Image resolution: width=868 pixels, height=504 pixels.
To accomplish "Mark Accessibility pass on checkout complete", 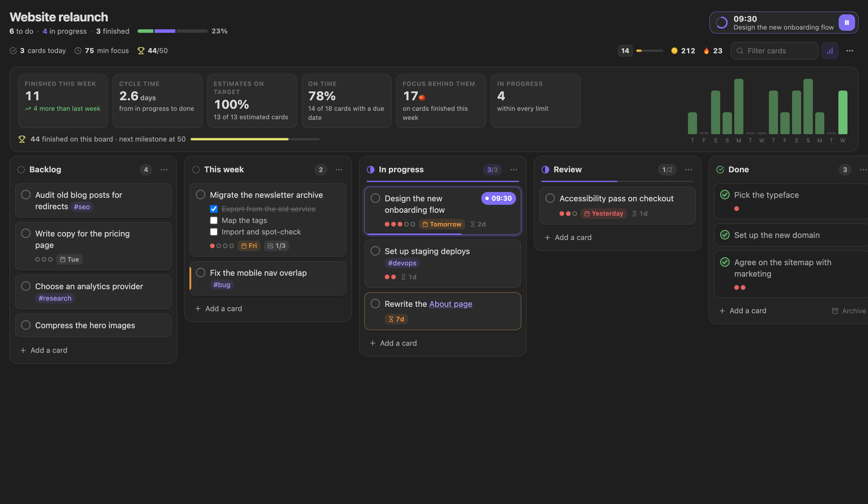I will coord(550,198).
